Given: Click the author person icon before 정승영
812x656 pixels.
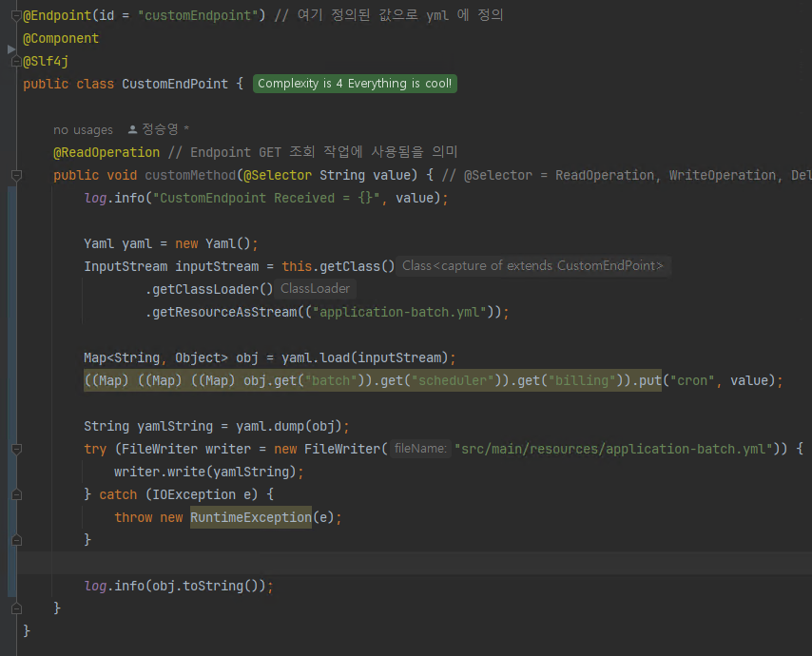Looking at the screenshot, I should [x=132, y=129].
